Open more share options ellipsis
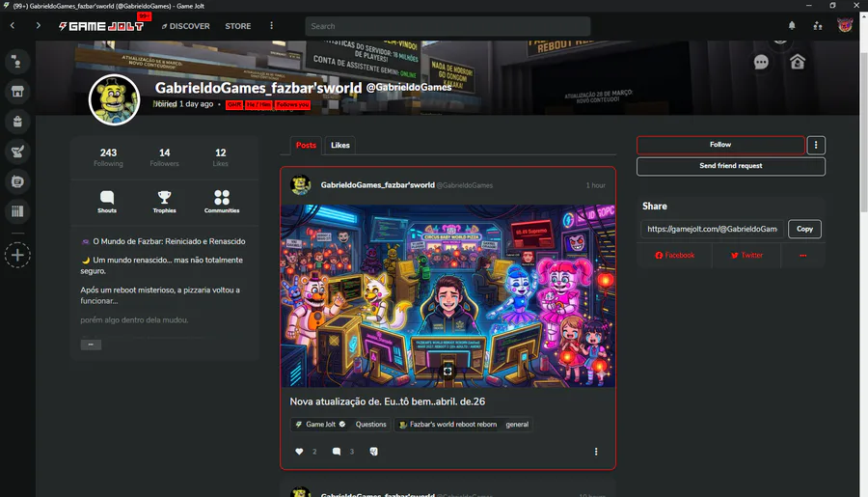 [x=802, y=256]
